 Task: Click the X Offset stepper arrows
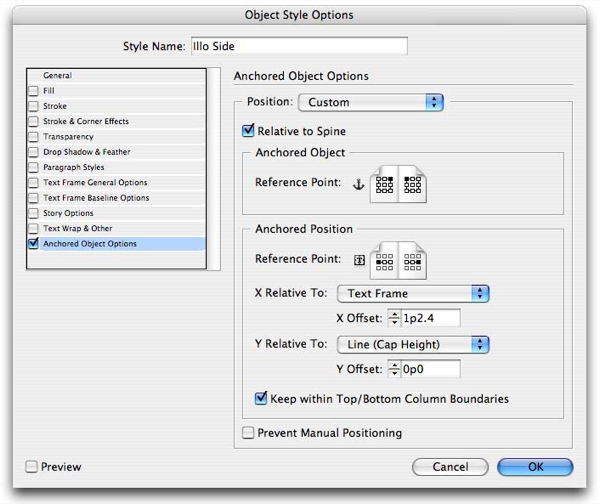tap(394, 318)
